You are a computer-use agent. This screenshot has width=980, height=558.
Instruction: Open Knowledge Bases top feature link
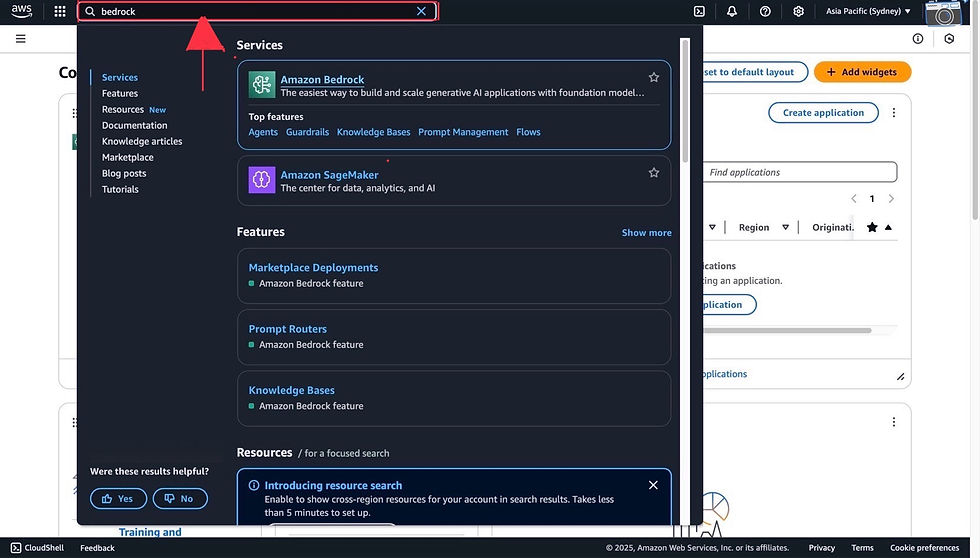tap(373, 132)
